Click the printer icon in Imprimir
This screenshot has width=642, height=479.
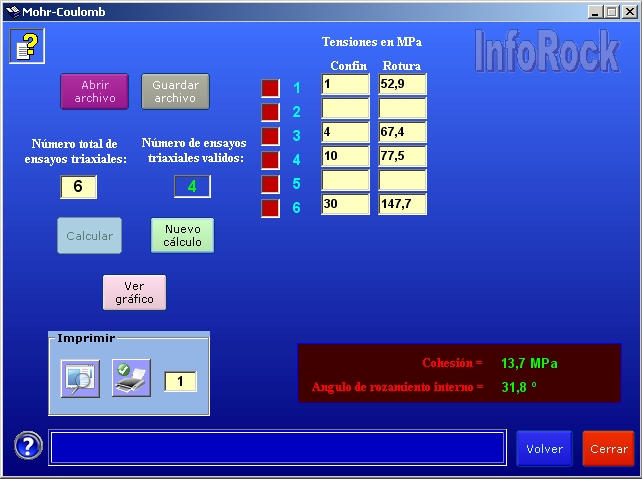[x=131, y=379]
